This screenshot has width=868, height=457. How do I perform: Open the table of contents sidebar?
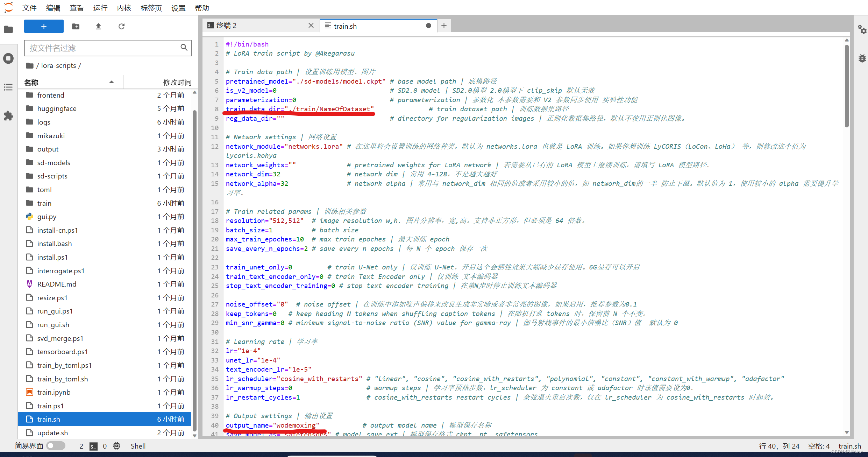8,87
